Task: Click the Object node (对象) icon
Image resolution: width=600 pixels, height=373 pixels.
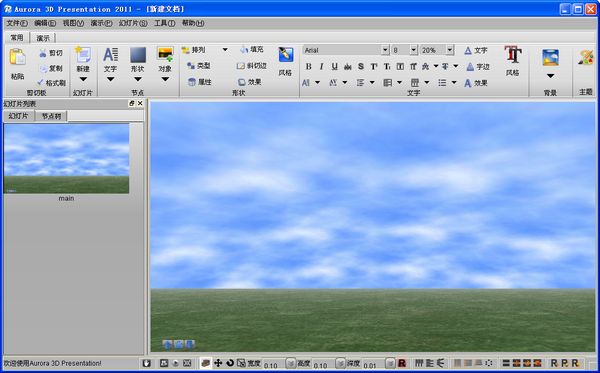Action: [x=165, y=54]
